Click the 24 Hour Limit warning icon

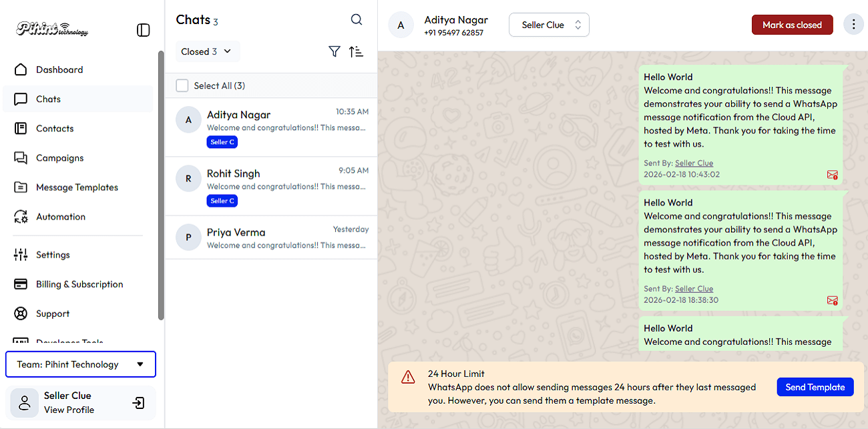[408, 378]
